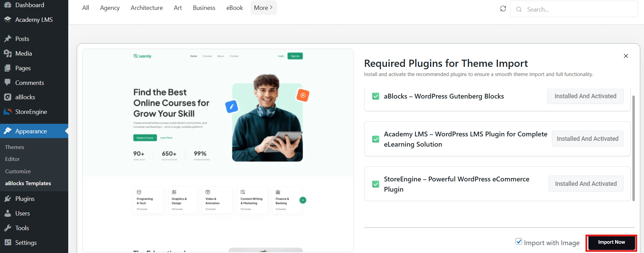644x253 pixels.
Task: Open Editor submenu link
Action: [12, 159]
